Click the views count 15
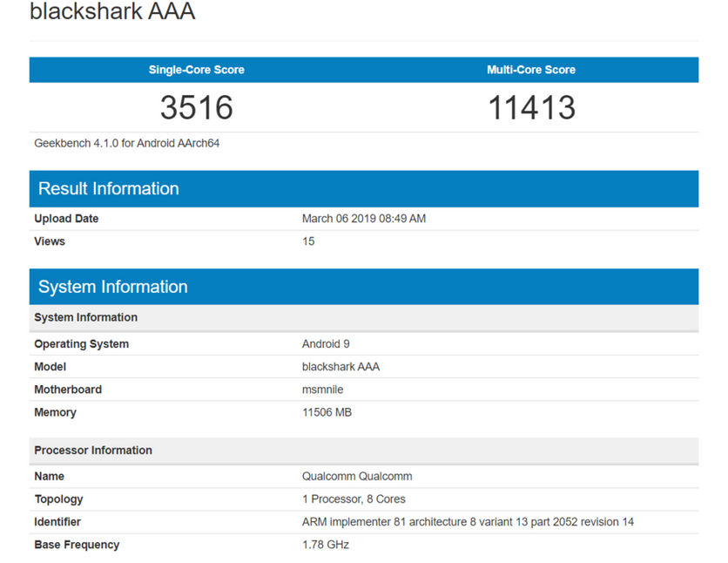This screenshot has height=563, width=728. 308,241
